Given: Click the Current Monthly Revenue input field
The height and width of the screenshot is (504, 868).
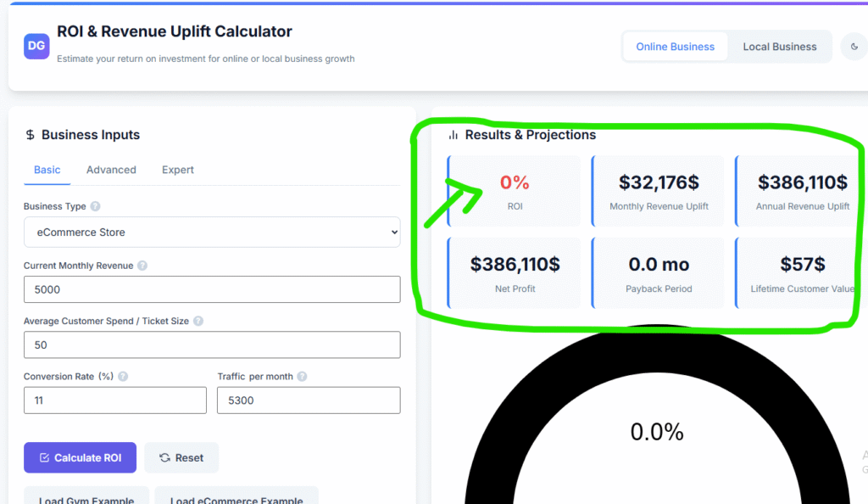Looking at the screenshot, I should [212, 289].
